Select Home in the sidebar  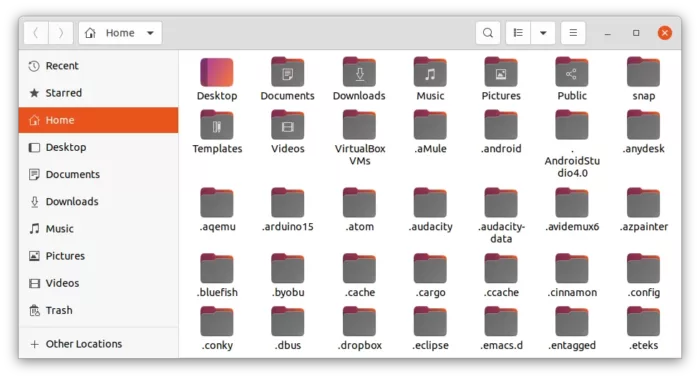(x=98, y=120)
